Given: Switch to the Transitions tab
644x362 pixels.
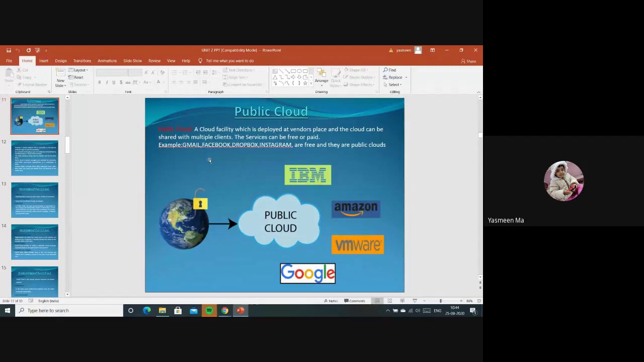Looking at the screenshot, I should 82,61.
